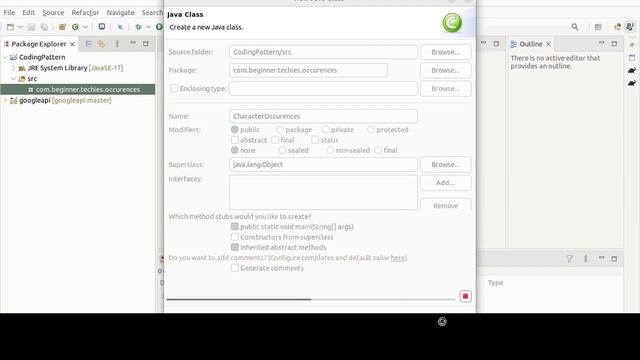Click the Open Perspective icon
Image resolution: width=640 pixels, height=360 pixels.
point(598,27)
